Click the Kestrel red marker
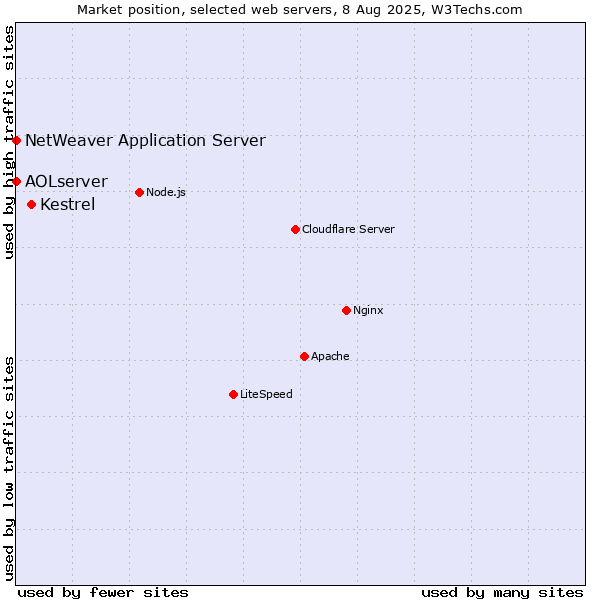This screenshot has height=600, width=600. point(32,205)
